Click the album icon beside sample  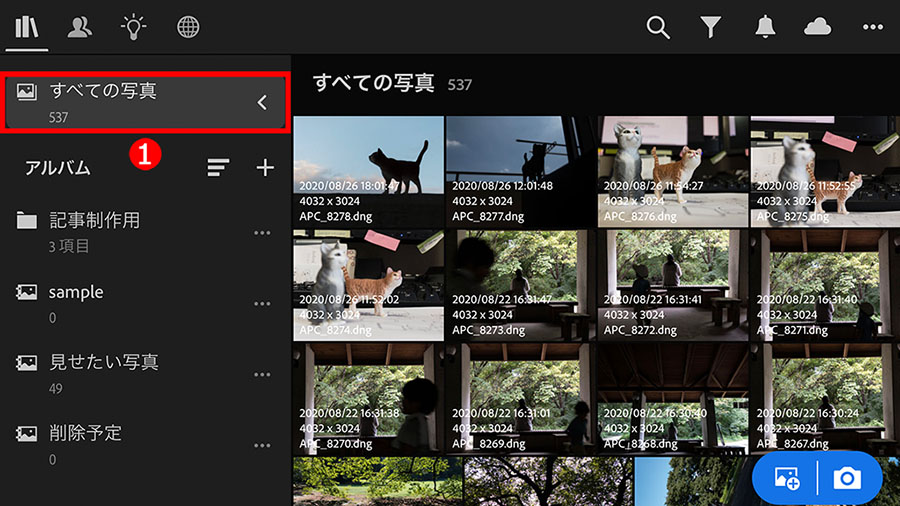coord(26,291)
